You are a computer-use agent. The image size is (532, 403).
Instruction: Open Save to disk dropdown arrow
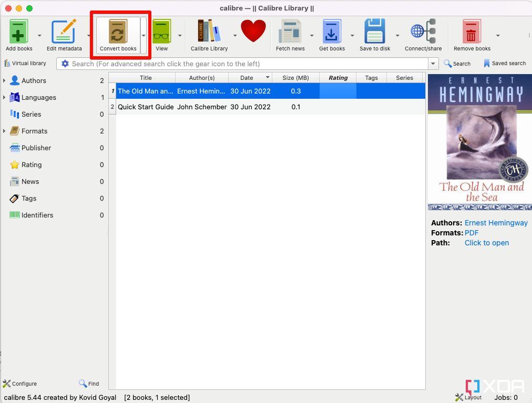click(397, 36)
